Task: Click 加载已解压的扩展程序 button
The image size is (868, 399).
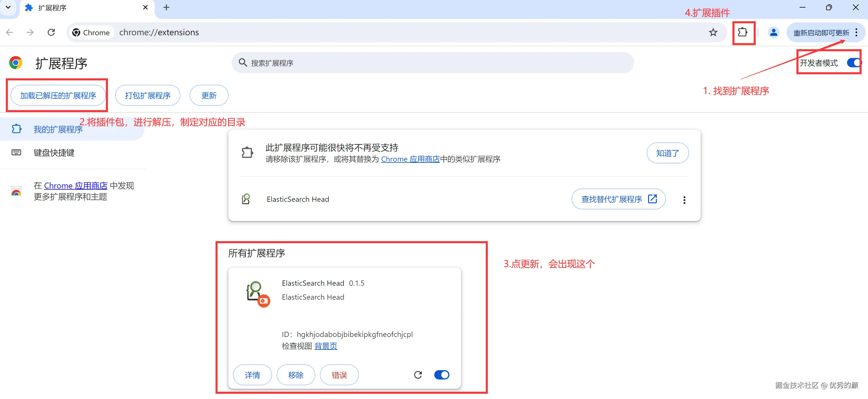Action: click(57, 95)
